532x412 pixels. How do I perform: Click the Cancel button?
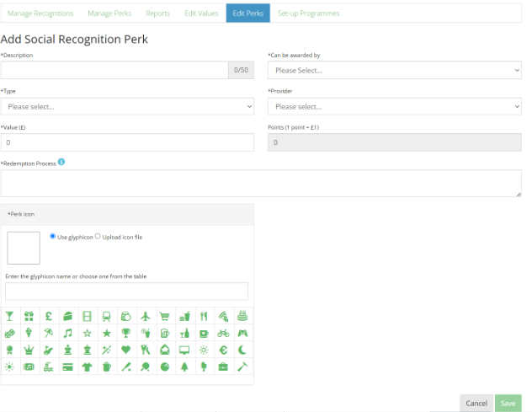[476, 404]
